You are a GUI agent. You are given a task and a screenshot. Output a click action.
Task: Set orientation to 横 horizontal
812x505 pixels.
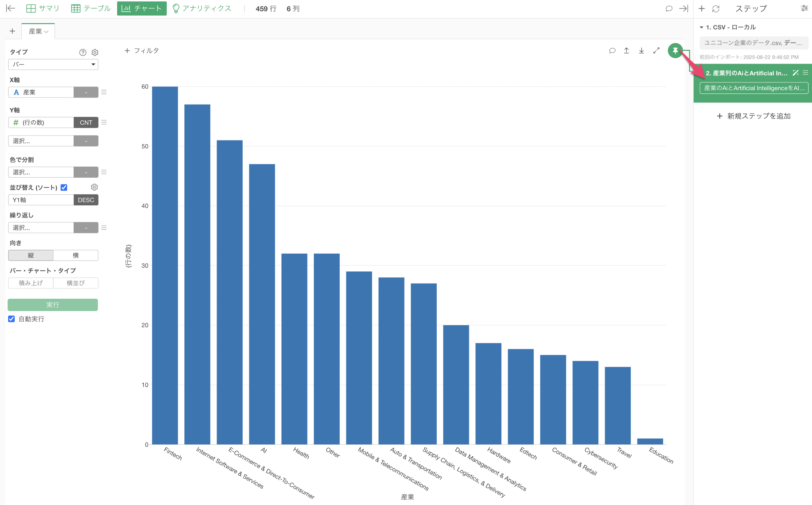click(x=76, y=256)
